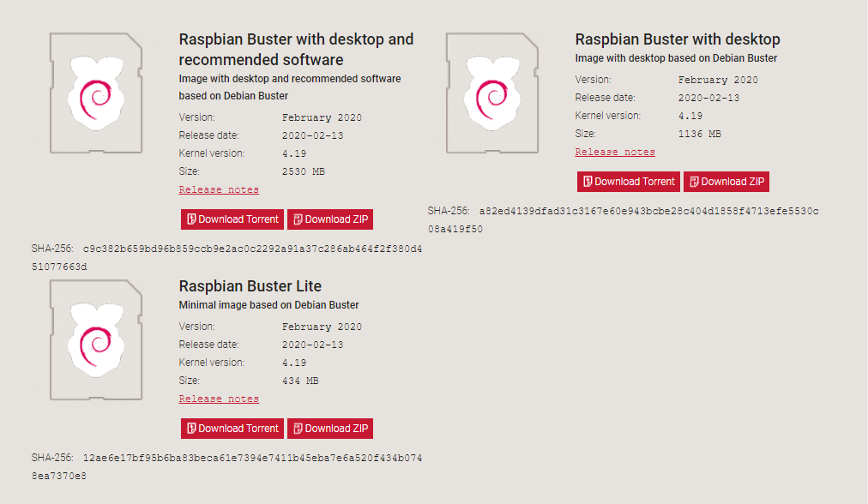Click the SD card image for Raspbian Buster Lite

[x=96, y=339]
